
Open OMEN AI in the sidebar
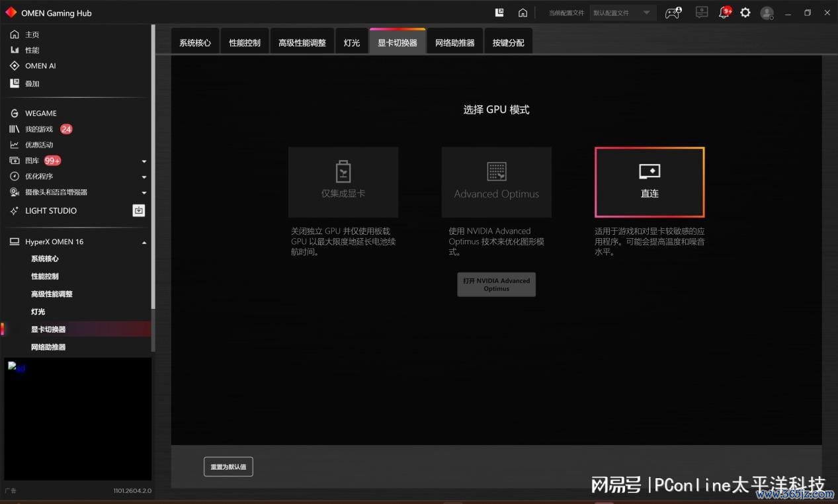pyautogui.click(x=40, y=66)
